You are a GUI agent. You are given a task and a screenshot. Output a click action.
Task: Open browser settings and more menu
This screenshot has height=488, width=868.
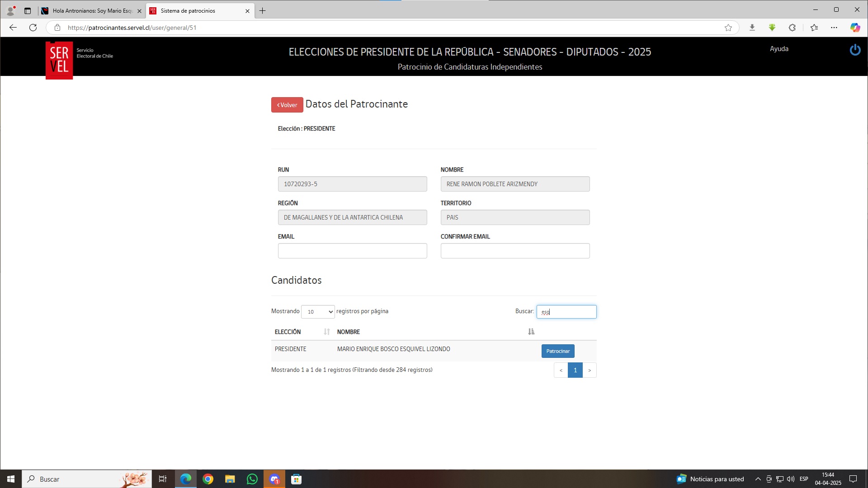coord(834,28)
